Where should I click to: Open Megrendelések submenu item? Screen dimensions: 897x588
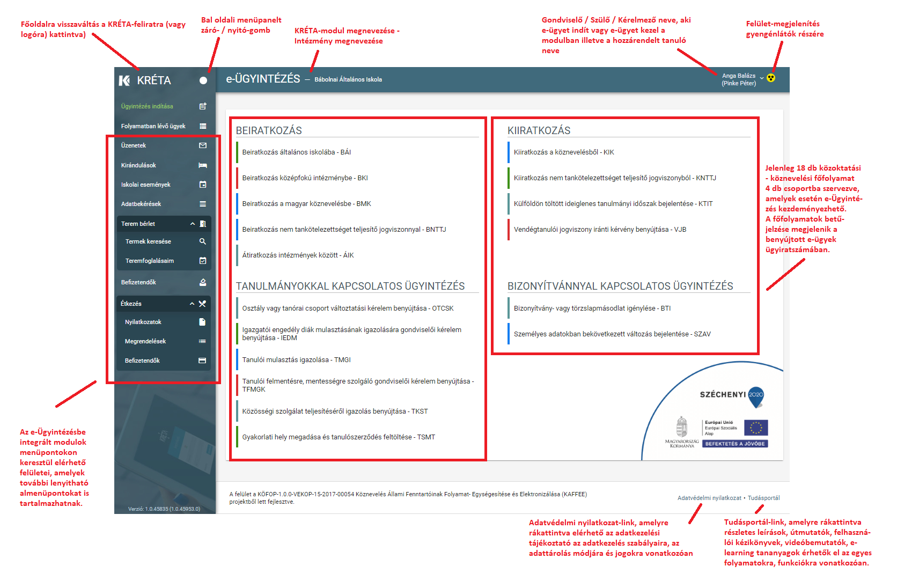click(145, 341)
